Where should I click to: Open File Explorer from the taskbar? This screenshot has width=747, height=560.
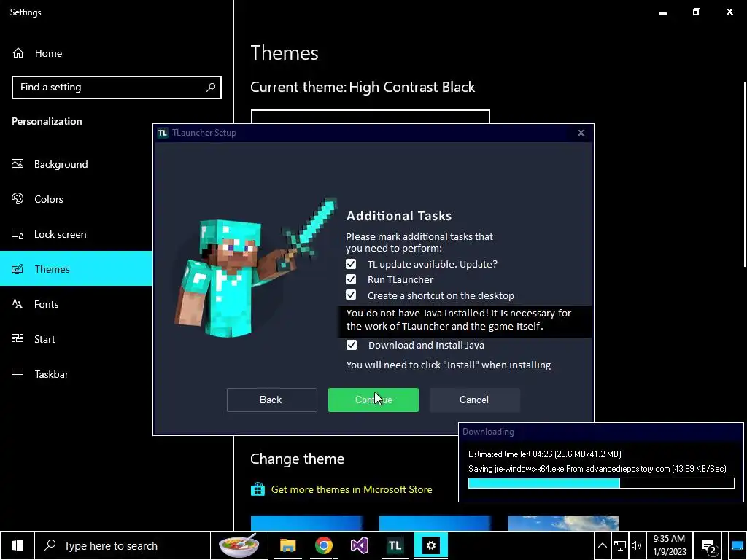point(287,545)
